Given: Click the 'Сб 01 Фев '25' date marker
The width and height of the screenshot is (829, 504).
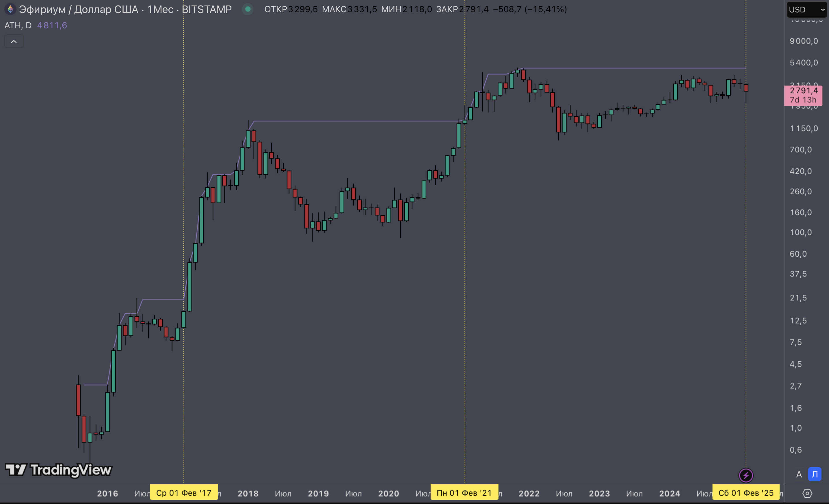Looking at the screenshot, I should click(x=746, y=492).
